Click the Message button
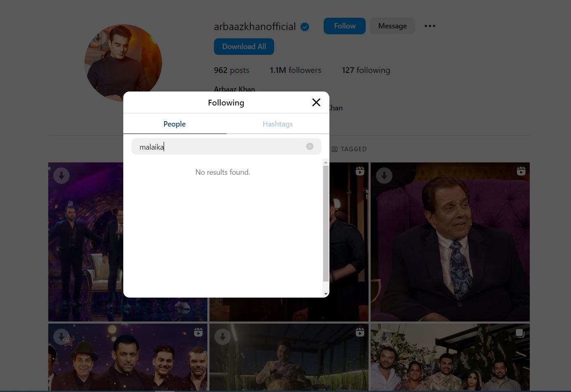 point(392,26)
